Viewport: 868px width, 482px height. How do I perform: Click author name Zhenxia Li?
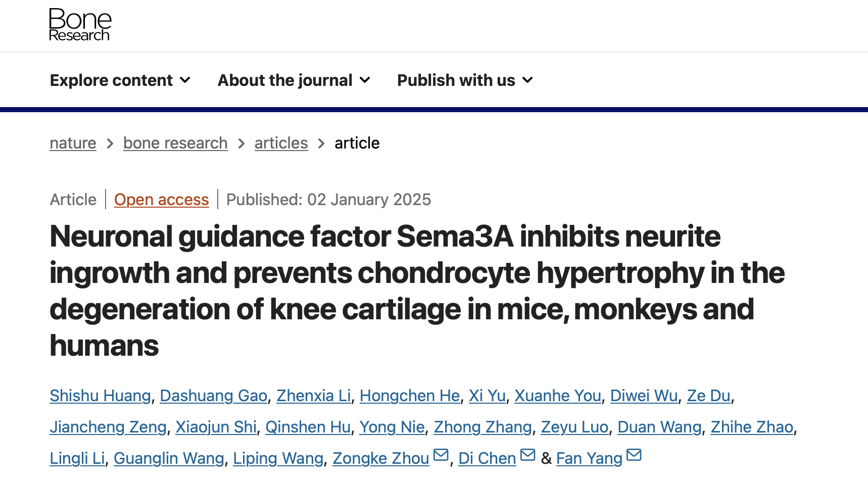click(313, 396)
